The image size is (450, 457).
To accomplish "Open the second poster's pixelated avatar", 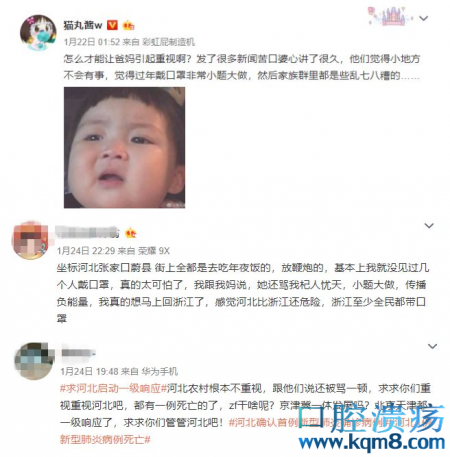I will tap(30, 240).
